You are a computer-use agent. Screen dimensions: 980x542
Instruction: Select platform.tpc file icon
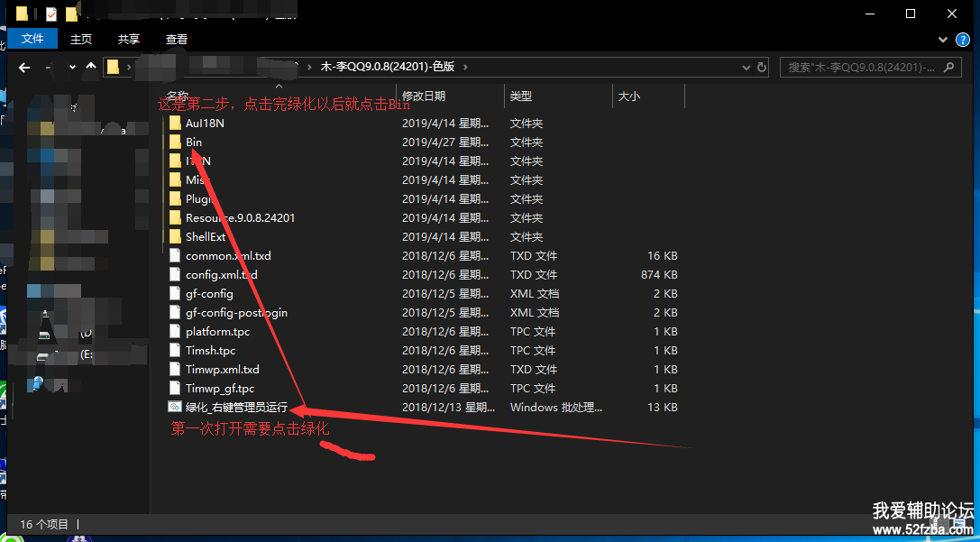tap(175, 331)
